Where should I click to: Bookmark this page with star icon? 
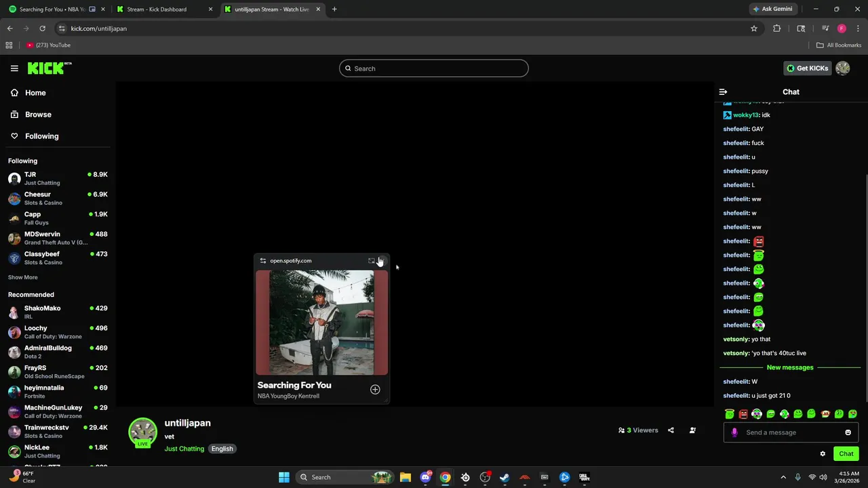click(x=753, y=28)
